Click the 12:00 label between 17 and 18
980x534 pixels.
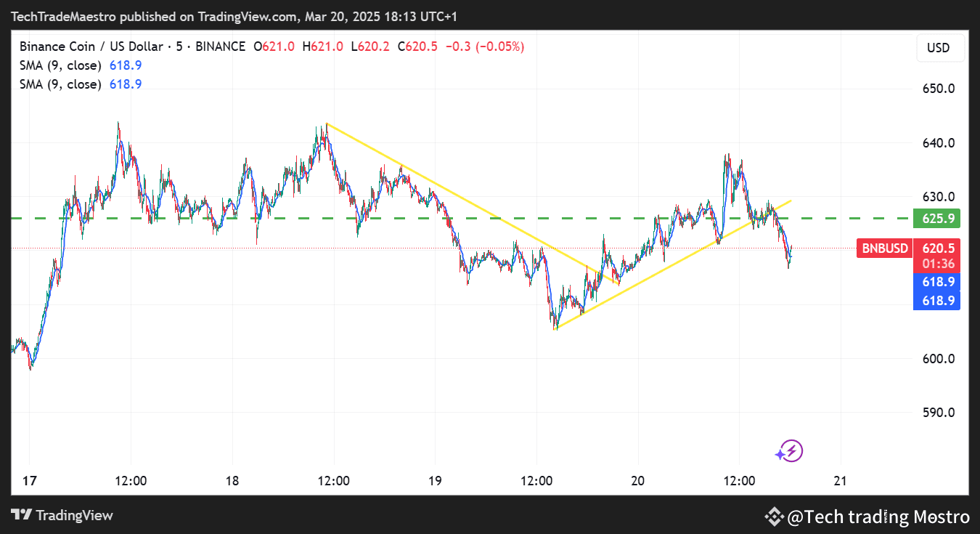[131, 480]
